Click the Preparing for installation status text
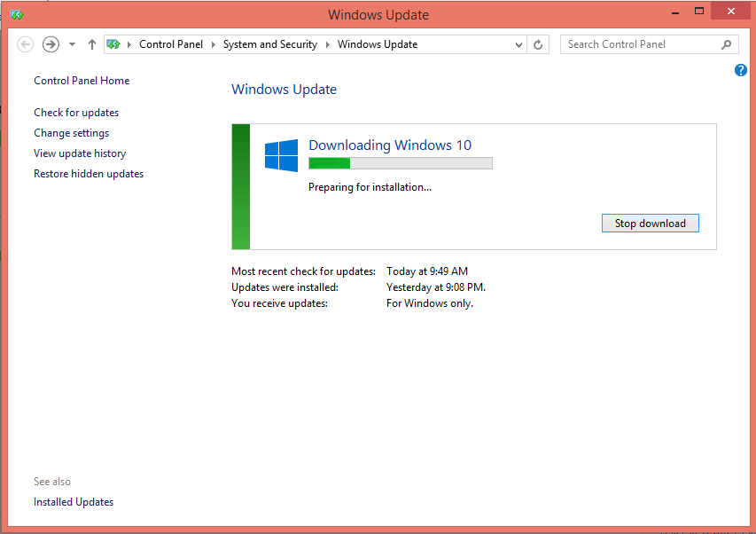This screenshot has width=756, height=534. [x=370, y=187]
